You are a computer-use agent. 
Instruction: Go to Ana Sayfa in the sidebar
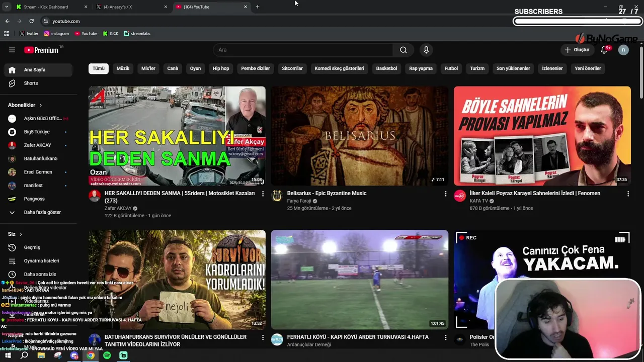click(38, 70)
